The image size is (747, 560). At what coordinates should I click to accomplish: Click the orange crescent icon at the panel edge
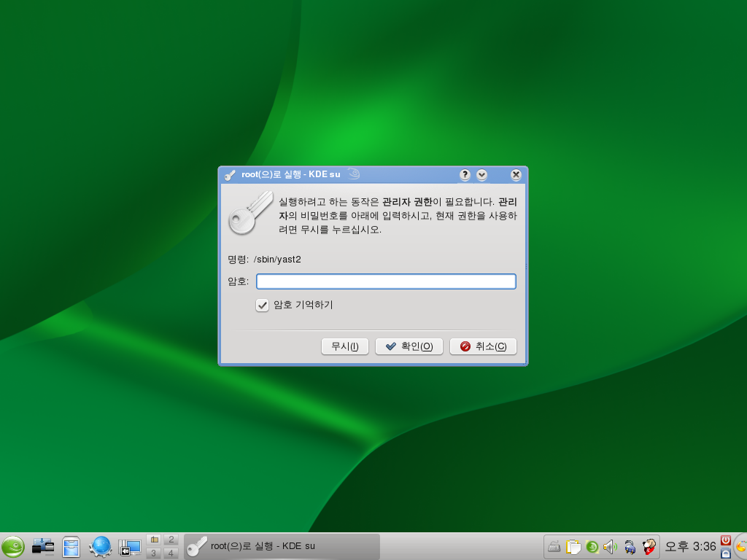coord(741,547)
